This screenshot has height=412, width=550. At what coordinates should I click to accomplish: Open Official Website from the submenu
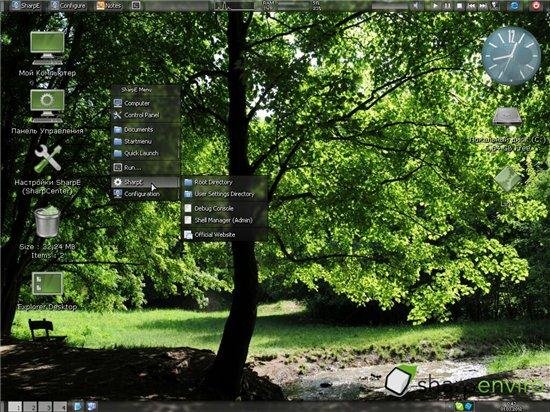click(x=224, y=235)
